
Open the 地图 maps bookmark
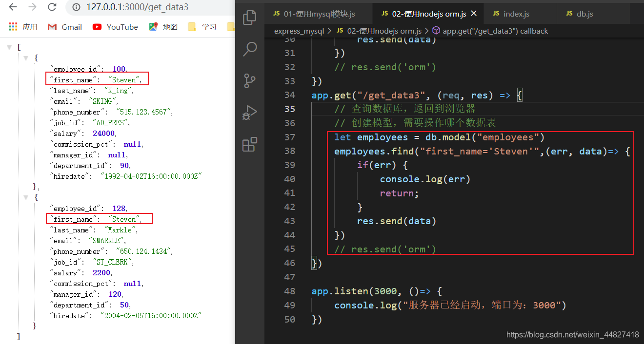163,27
